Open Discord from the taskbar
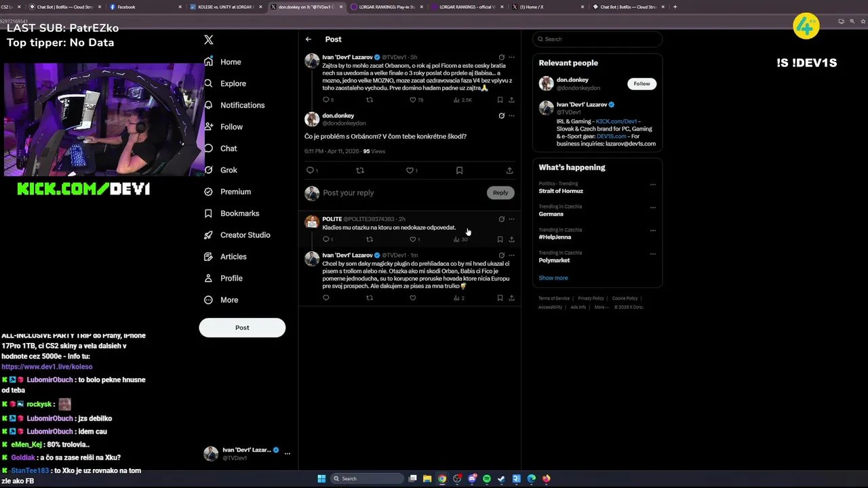 point(472,479)
